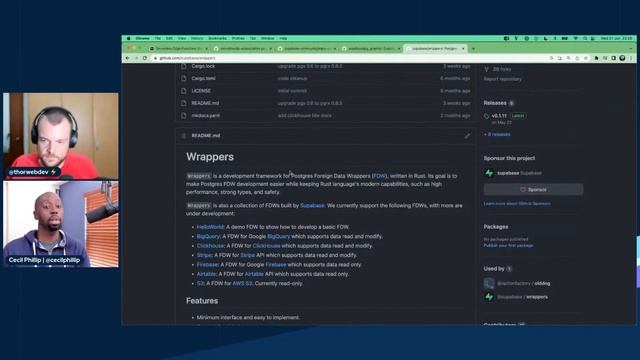Open the Airtable FDW list item link

point(206,274)
